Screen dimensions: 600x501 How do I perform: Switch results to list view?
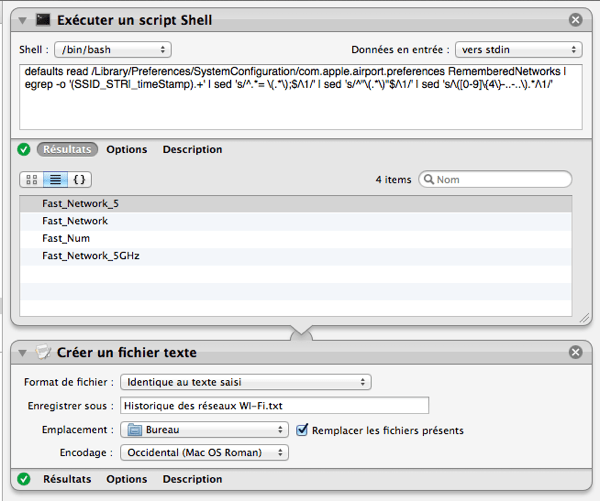55,180
